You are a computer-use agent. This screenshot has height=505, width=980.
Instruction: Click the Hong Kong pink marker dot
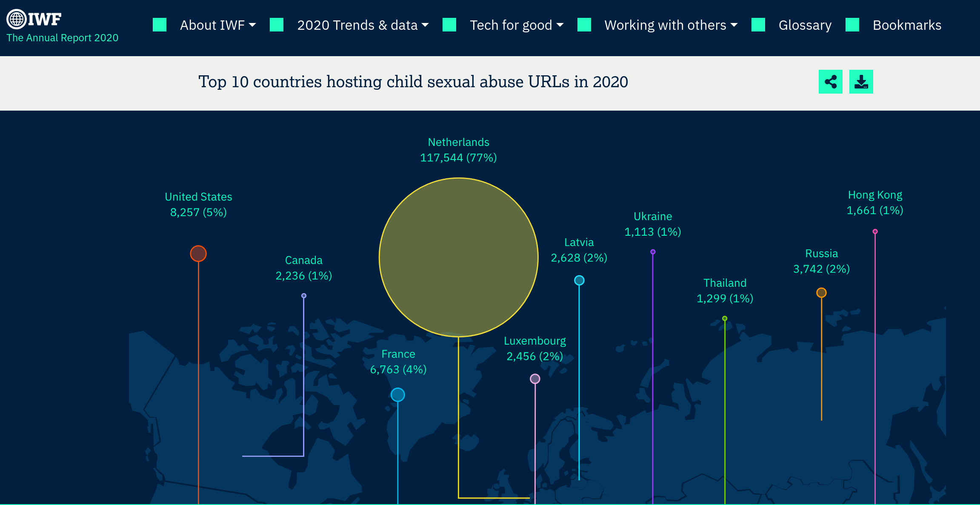tap(875, 231)
